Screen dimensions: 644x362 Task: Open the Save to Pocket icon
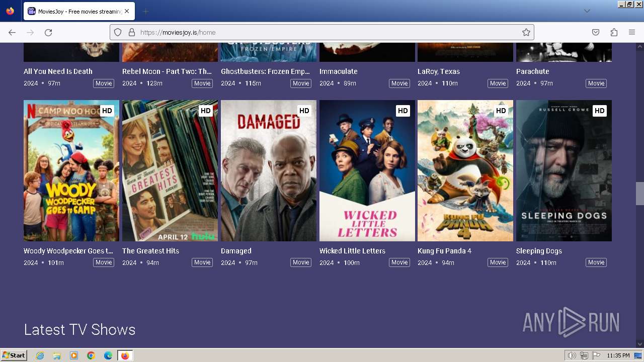pos(596,32)
